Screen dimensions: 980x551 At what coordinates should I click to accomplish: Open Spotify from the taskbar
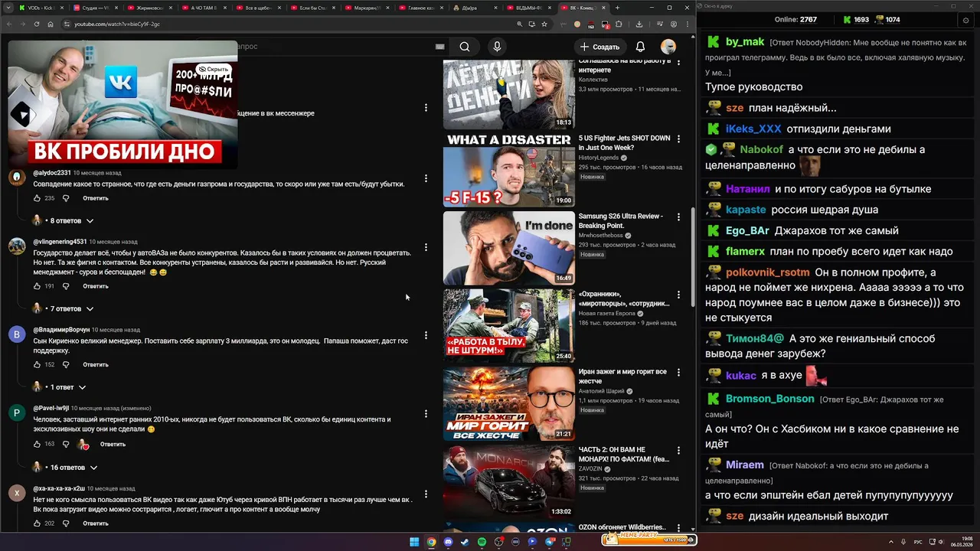(482, 542)
